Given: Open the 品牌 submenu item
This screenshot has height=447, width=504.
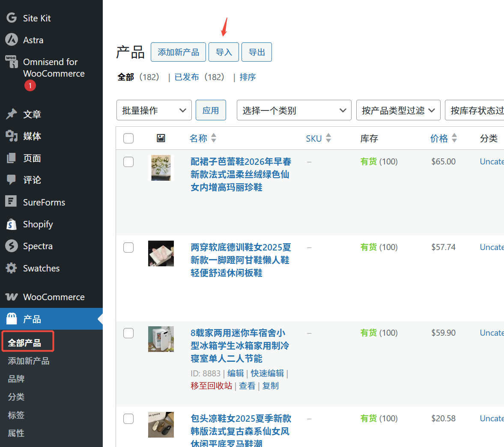Looking at the screenshot, I should (16, 379).
